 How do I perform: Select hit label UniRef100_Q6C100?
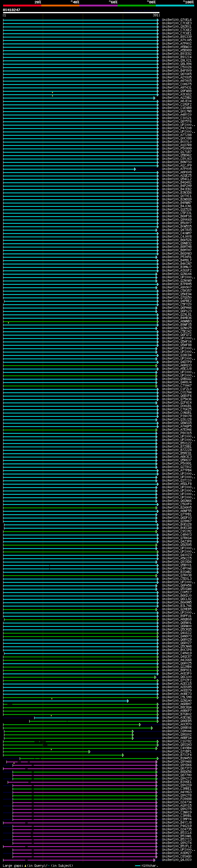point(177,677)
